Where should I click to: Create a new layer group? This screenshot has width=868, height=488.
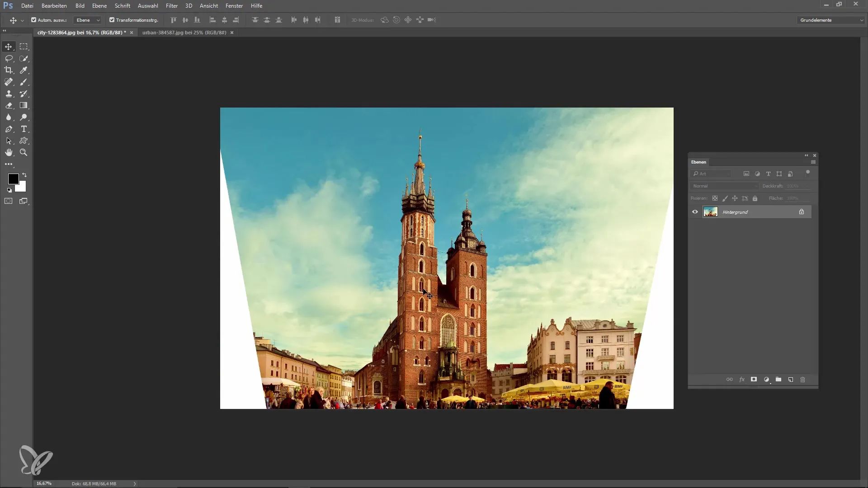point(778,380)
